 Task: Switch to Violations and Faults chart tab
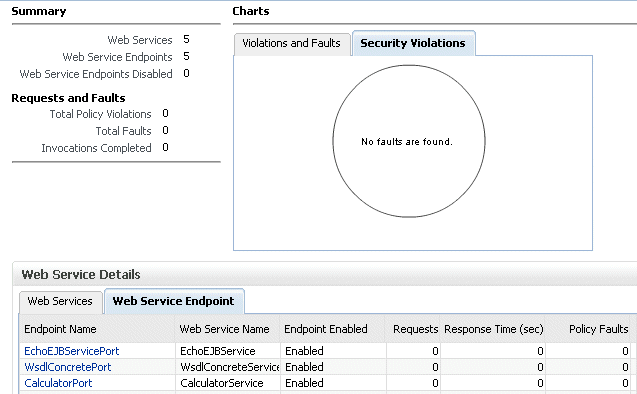(x=291, y=43)
